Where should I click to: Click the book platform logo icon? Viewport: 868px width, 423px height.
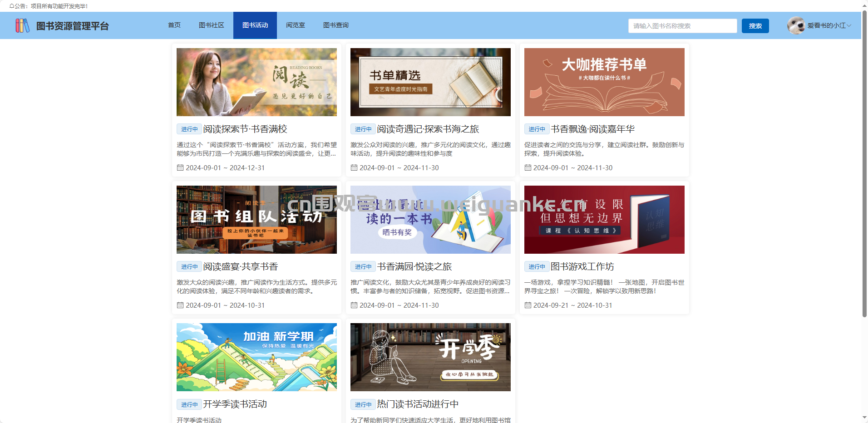click(23, 25)
